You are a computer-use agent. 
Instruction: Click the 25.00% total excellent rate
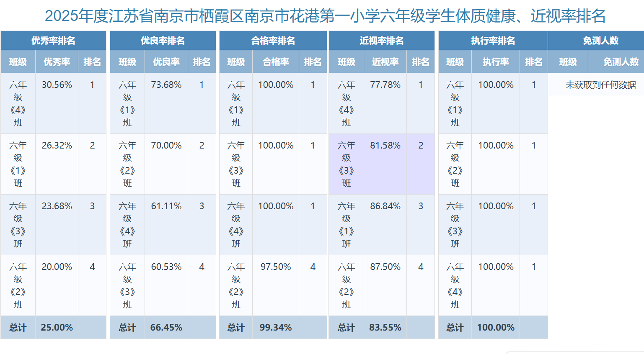tap(57, 328)
